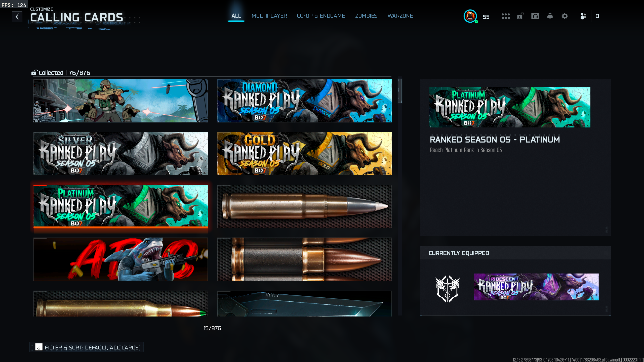Select the silver-tipped bullet calling card
644x362 pixels.
304,207
